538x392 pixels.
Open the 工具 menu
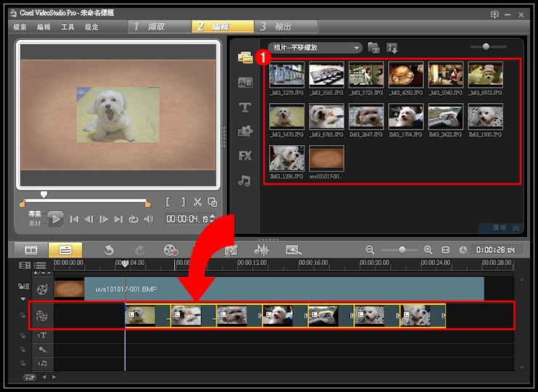[67, 27]
